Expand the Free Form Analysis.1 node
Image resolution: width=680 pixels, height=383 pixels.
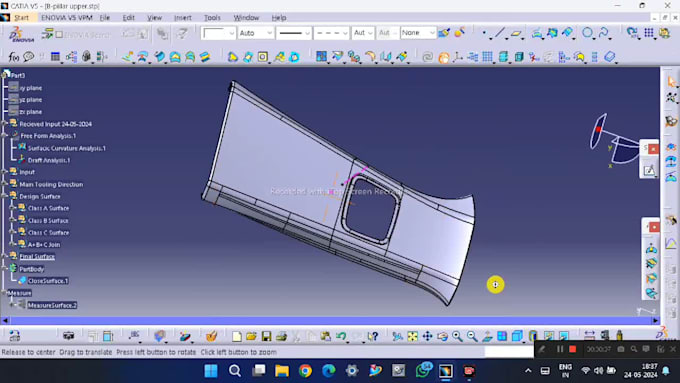5,136
